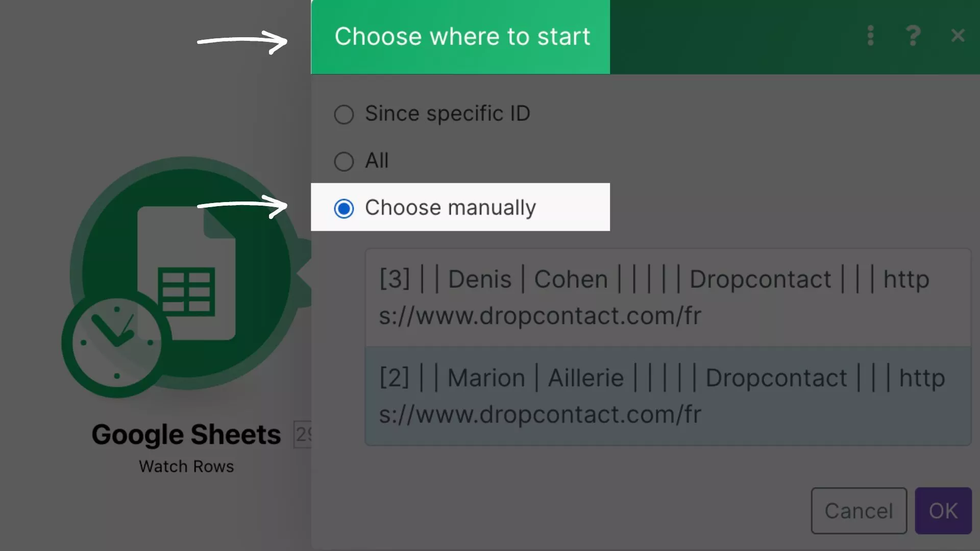The width and height of the screenshot is (980, 551).
Task: Select the Since specific ID radio button
Action: pyautogui.click(x=344, y=113)
